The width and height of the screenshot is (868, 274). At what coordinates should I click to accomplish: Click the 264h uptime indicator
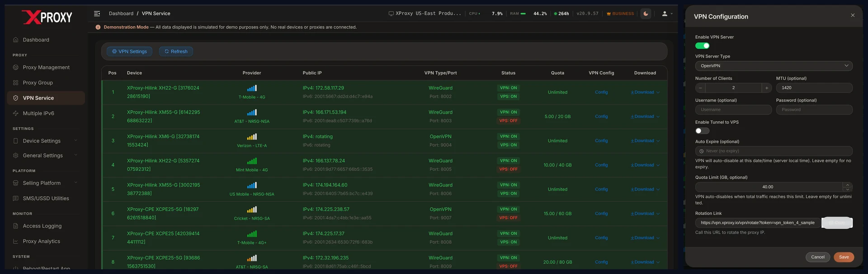[x=561, y=14]
